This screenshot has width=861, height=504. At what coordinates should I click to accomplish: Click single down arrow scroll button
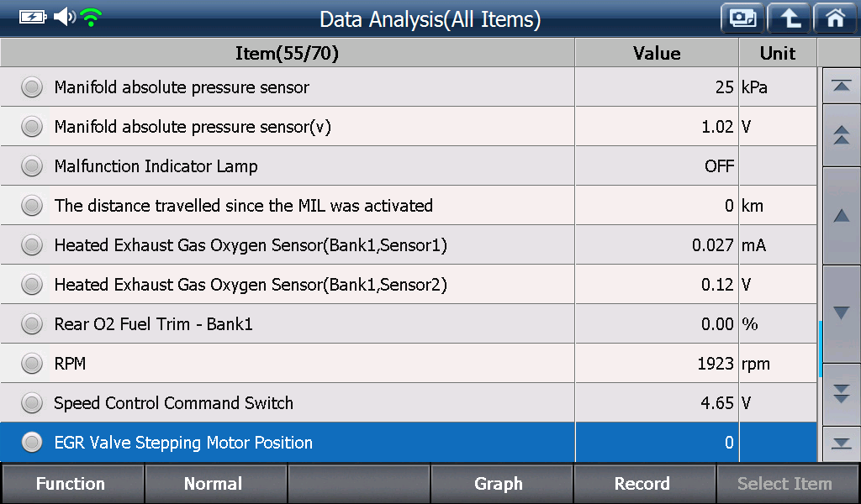841,313
